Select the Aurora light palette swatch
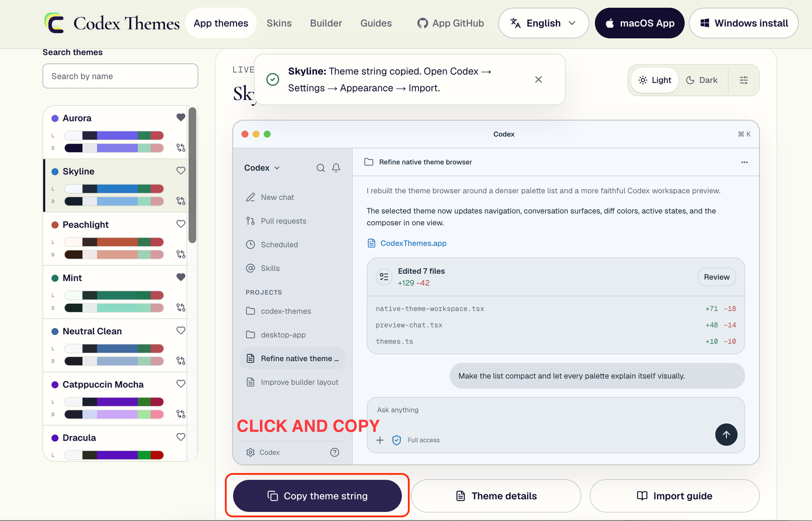Image resolution: width=812 pixels, height=521 pixels. point(114,135)
